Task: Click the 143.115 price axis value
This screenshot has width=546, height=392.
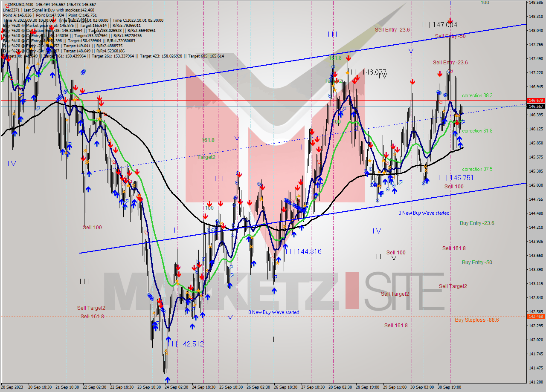Action: (x=536, y=283)
